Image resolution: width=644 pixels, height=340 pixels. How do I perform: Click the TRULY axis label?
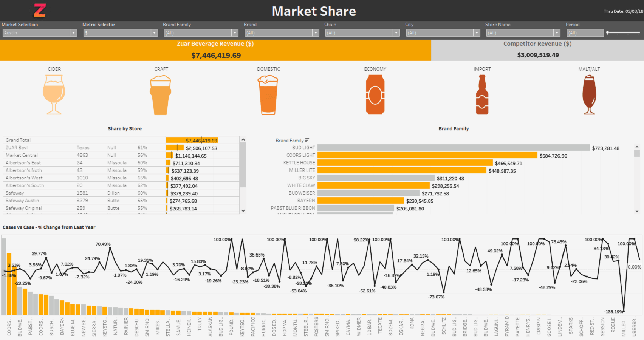tap(200, 324)
